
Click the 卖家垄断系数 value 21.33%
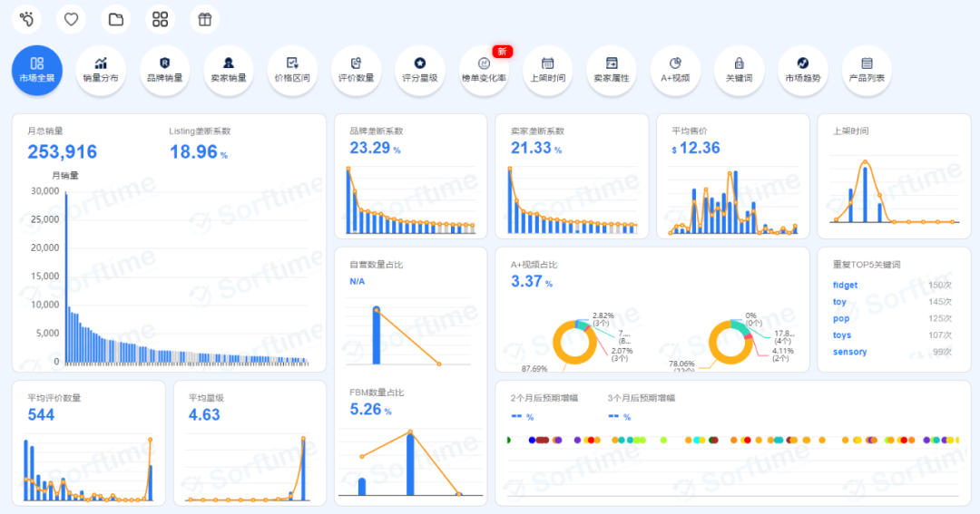536,148
